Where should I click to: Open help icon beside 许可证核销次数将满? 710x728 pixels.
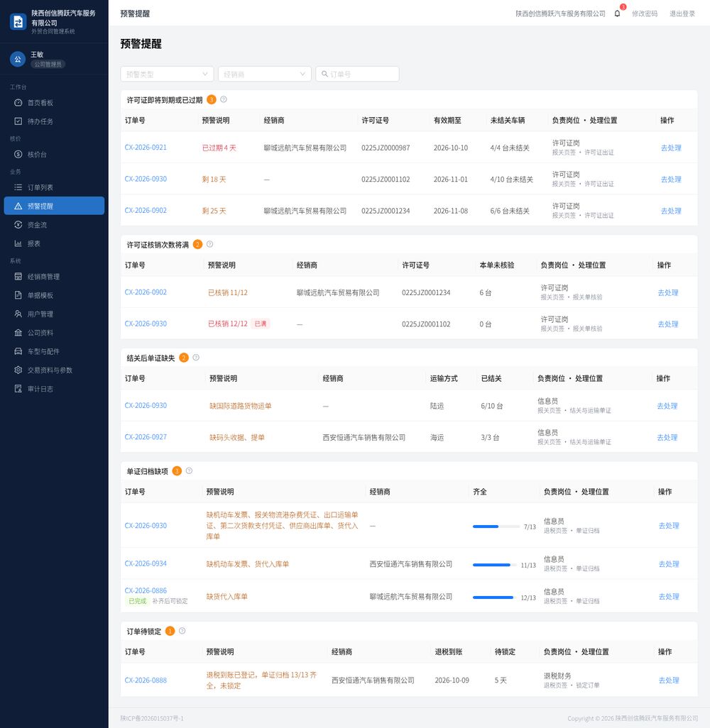click(210, 244)
